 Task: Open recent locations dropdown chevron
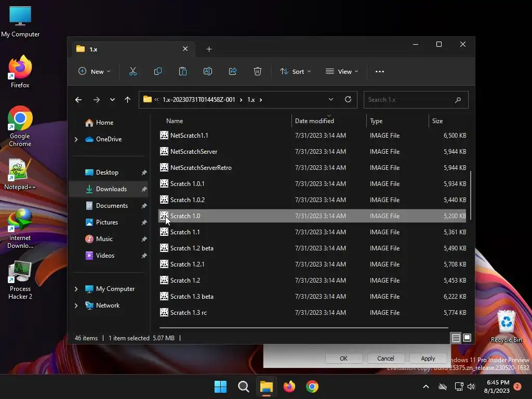(x=112, y=100)
